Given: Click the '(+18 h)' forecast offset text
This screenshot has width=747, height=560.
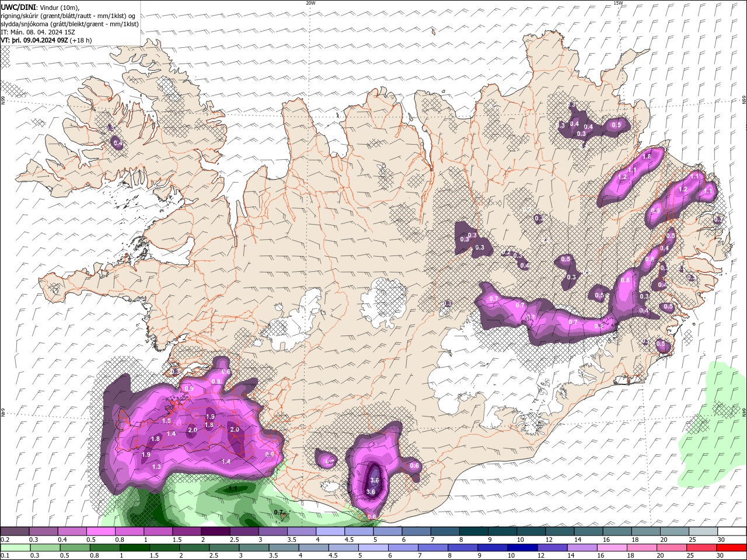Looking at the screenshot, I should click(81, 40).
